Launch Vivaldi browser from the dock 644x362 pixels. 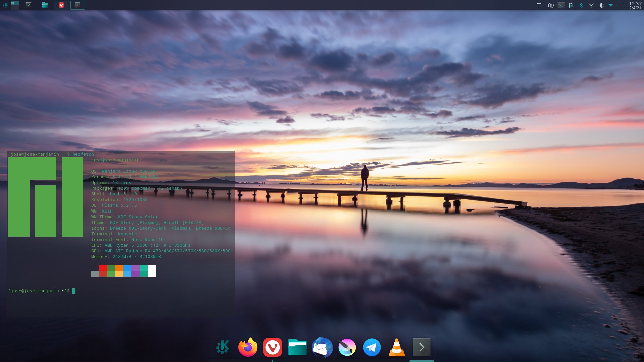pos(272,347)
